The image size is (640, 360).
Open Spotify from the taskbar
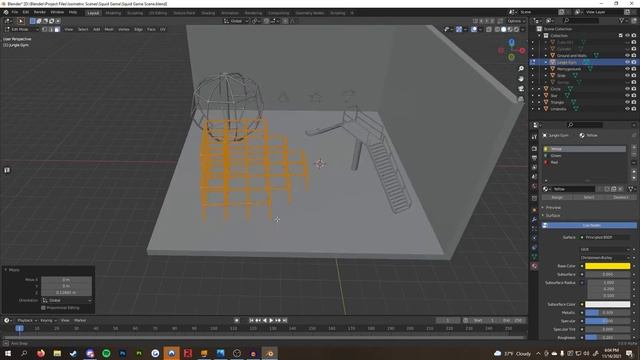tap(106, 353)
